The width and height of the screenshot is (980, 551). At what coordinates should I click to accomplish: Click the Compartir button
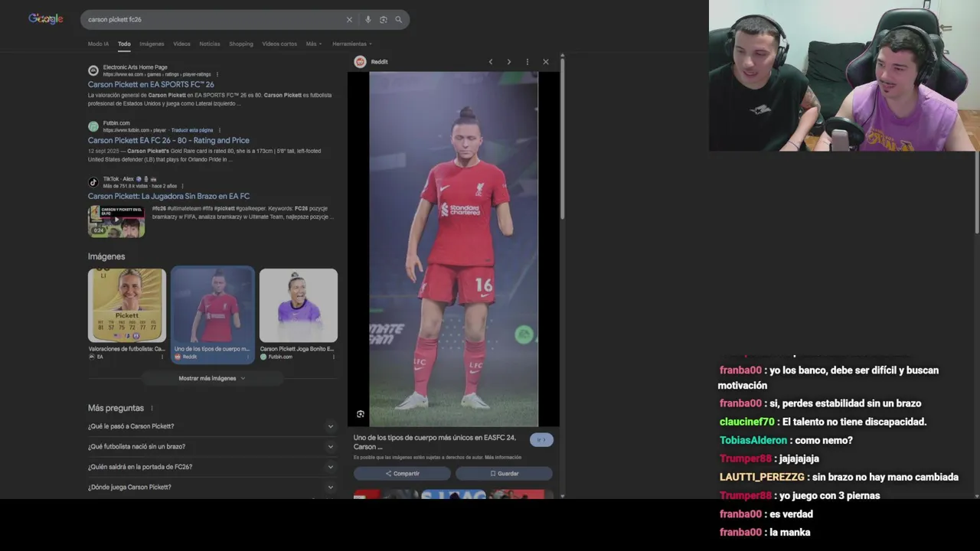click(x=402, y=474)
